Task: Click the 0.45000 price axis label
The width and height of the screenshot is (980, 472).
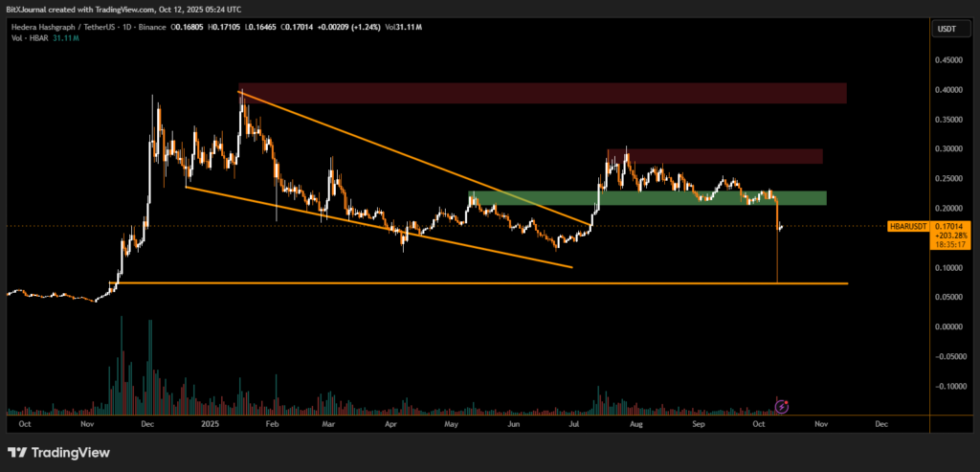Action: (x=949, y=59)
